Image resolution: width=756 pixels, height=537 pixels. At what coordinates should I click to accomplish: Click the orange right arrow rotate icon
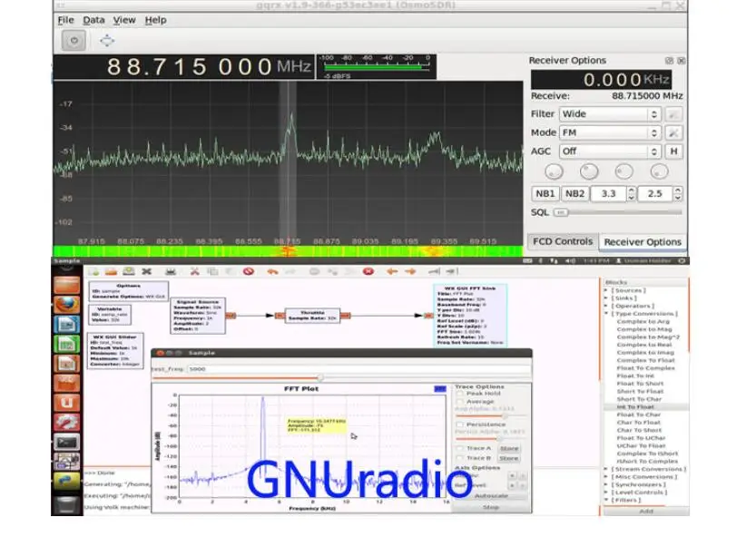[410, 272]
